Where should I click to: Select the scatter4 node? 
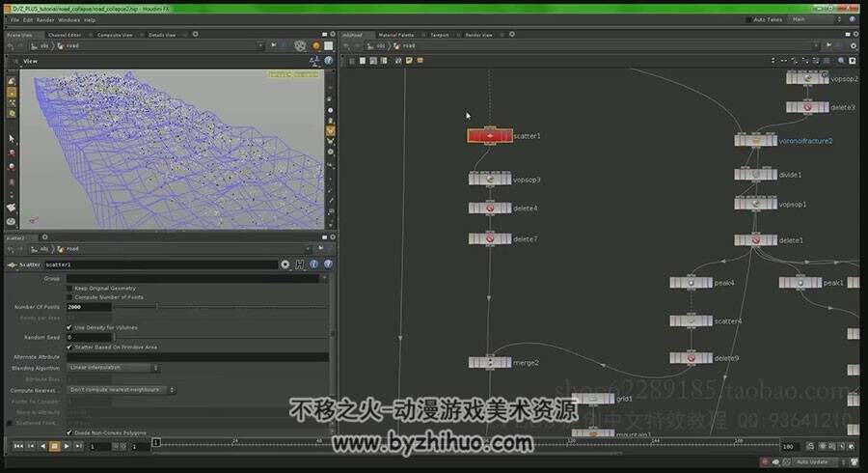tap(691, 320)
